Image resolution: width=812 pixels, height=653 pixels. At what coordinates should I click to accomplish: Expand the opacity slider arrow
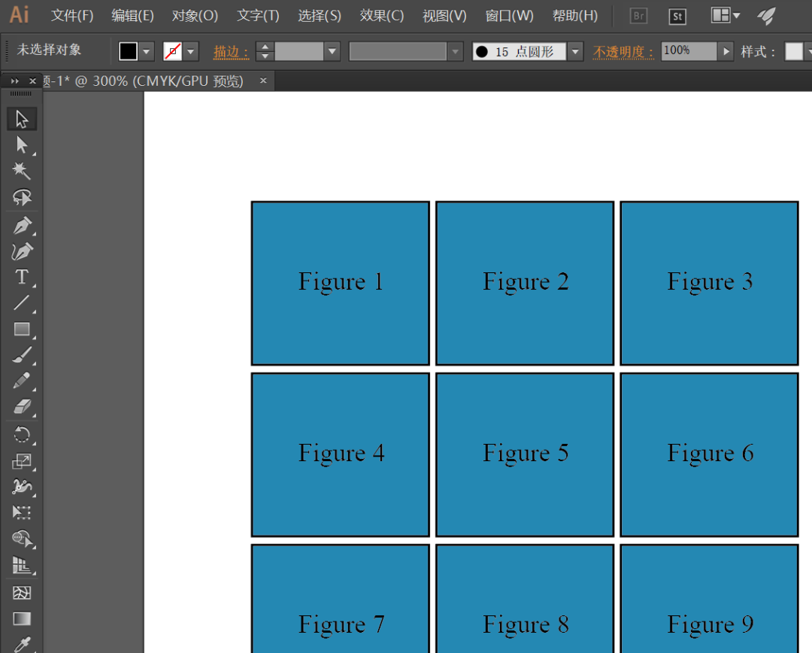point(726,51)
